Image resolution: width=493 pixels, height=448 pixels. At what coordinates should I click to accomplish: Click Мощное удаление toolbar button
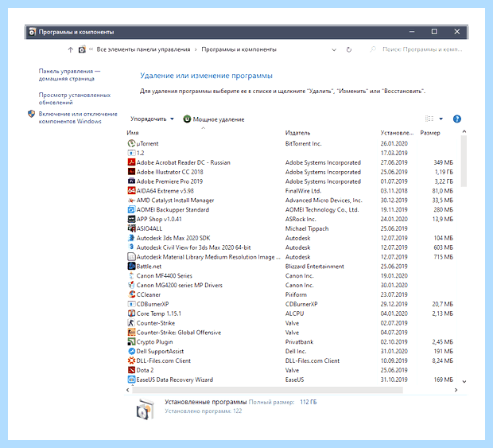[x=214, y=119]
